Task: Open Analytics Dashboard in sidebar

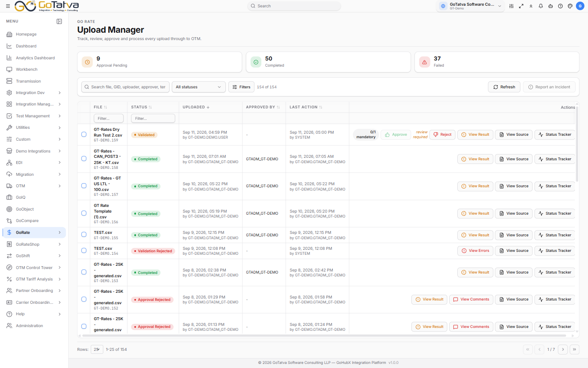Action: click(x=34, y=58)
